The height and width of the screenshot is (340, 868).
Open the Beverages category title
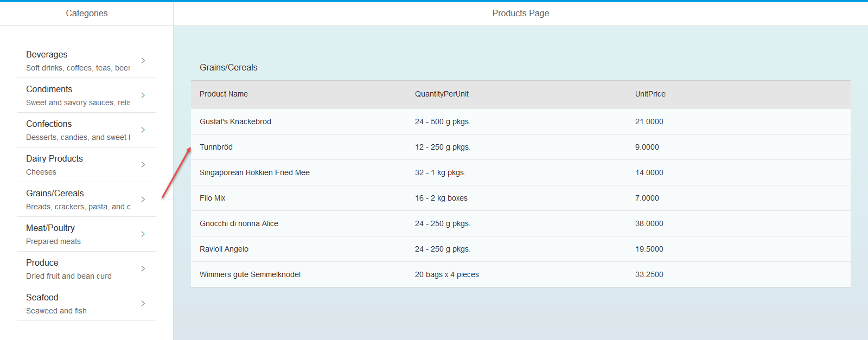(47, 54)
